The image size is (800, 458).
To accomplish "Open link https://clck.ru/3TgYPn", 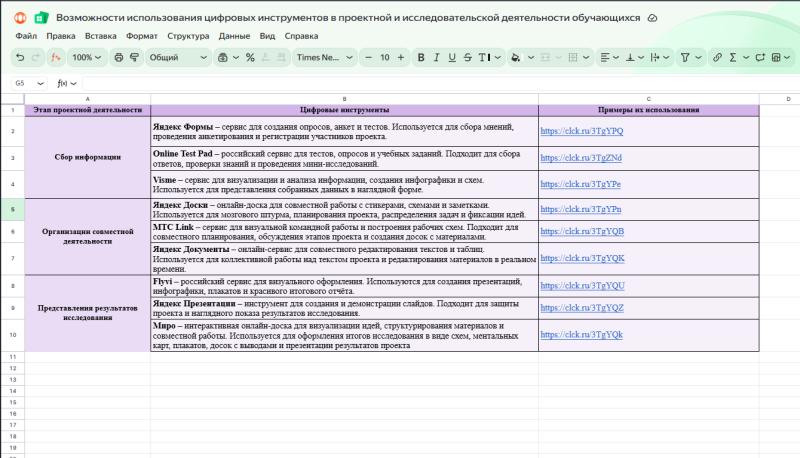I will (581, 209).
